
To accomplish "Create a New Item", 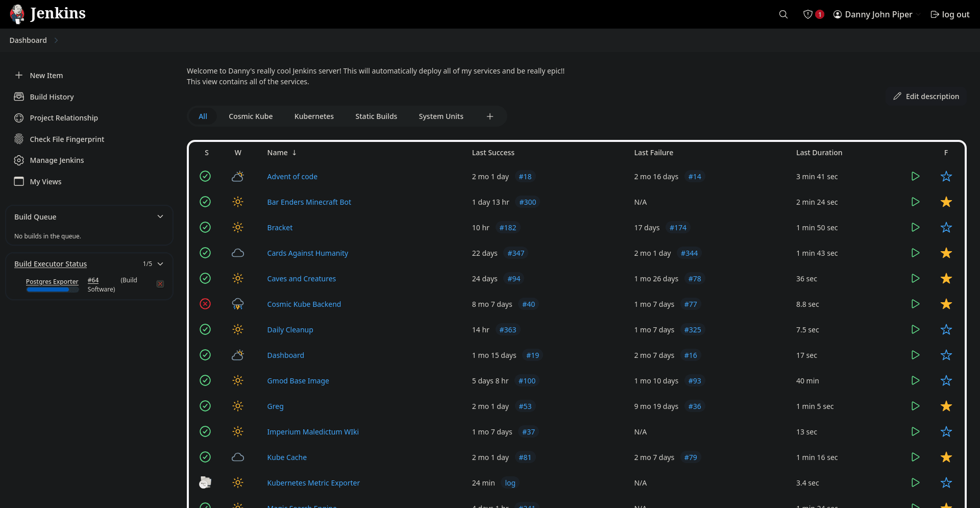I will coord(46,76).
